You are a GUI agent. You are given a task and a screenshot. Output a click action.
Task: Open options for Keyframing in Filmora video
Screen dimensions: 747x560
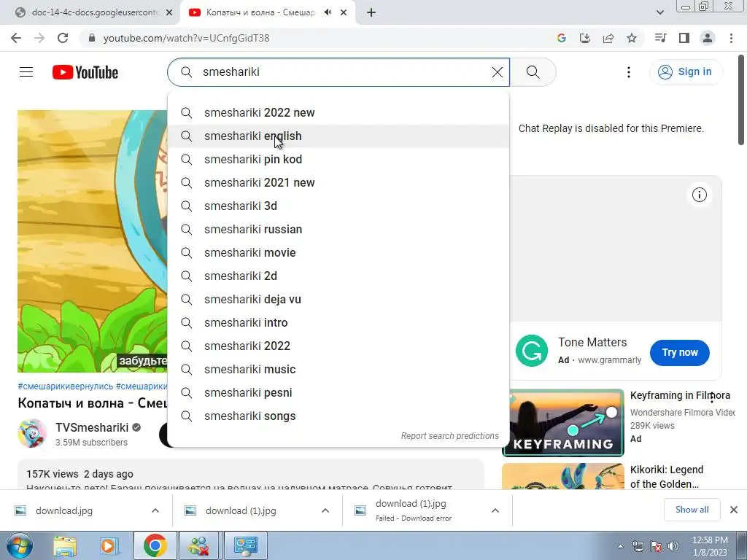point(712,397)
